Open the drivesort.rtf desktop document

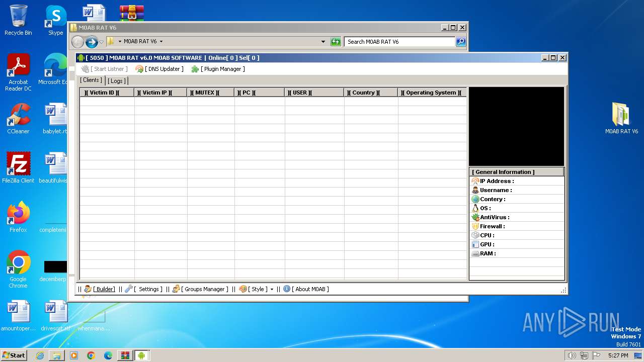click(x=55, y=316)
